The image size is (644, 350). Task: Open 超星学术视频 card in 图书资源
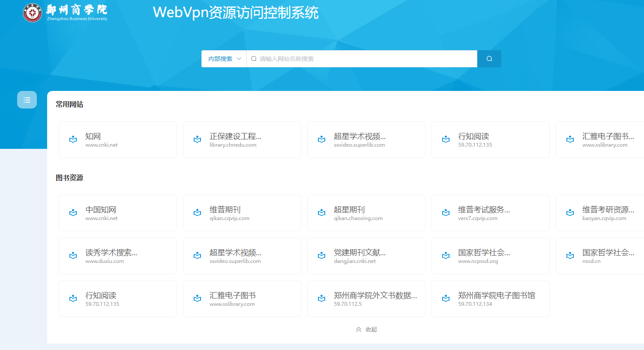242,256
